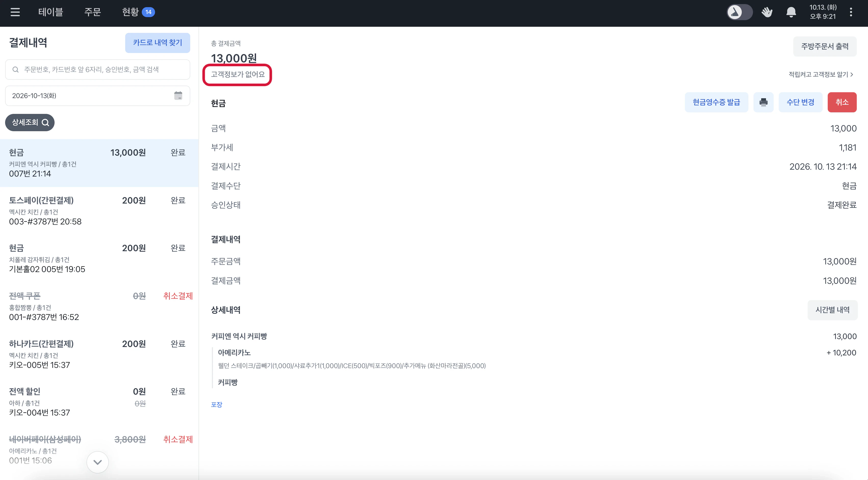Click the 포장 label
Image resolution: width=868 pixels, height=480 pixels.
pos(217,405)
